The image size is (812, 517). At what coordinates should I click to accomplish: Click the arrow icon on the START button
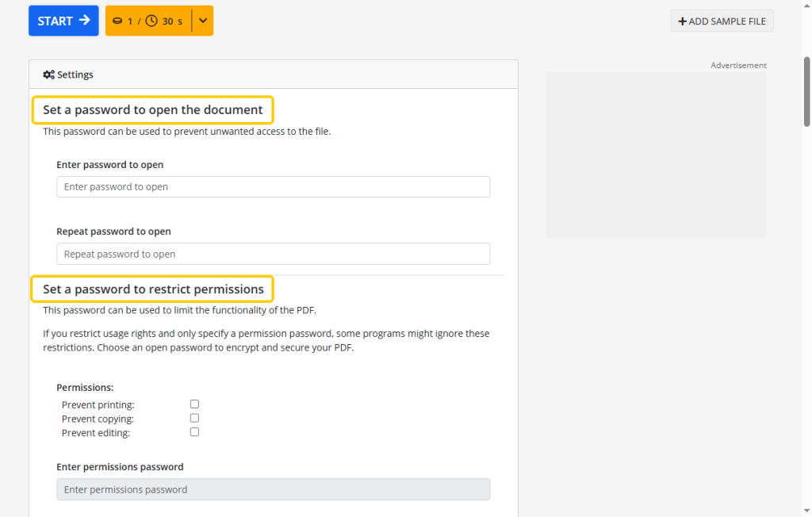pos(84,20)
